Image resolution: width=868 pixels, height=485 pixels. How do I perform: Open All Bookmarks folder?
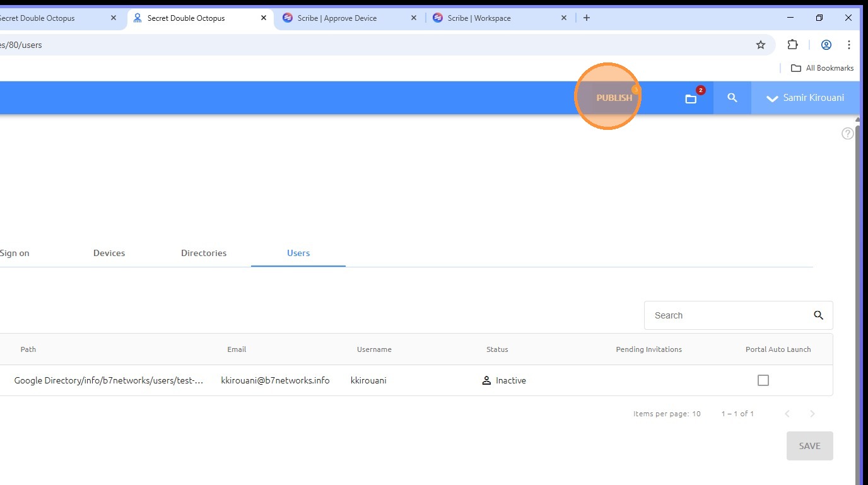click(x=822, y=68)
